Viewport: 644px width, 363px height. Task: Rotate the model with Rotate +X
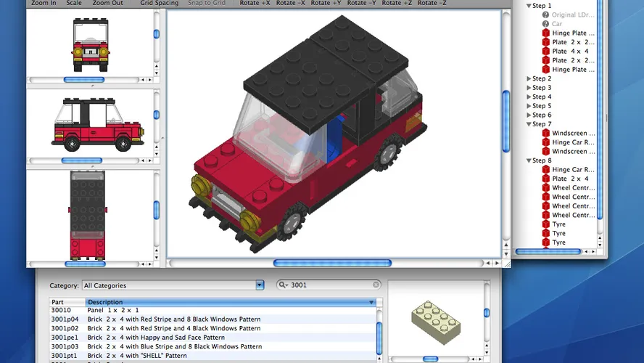point(255,3)
